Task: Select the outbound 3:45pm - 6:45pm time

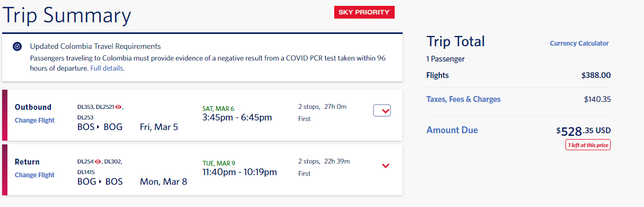Action: (x=237, y=117)
